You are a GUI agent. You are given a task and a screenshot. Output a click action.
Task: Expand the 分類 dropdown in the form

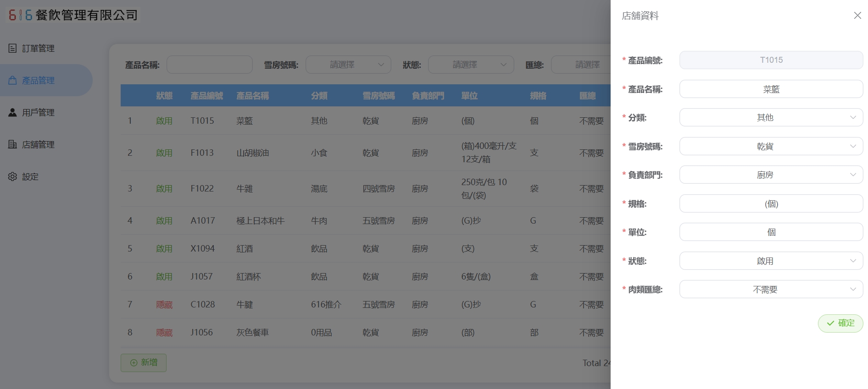pyautogui.click(x=771, y=118)
